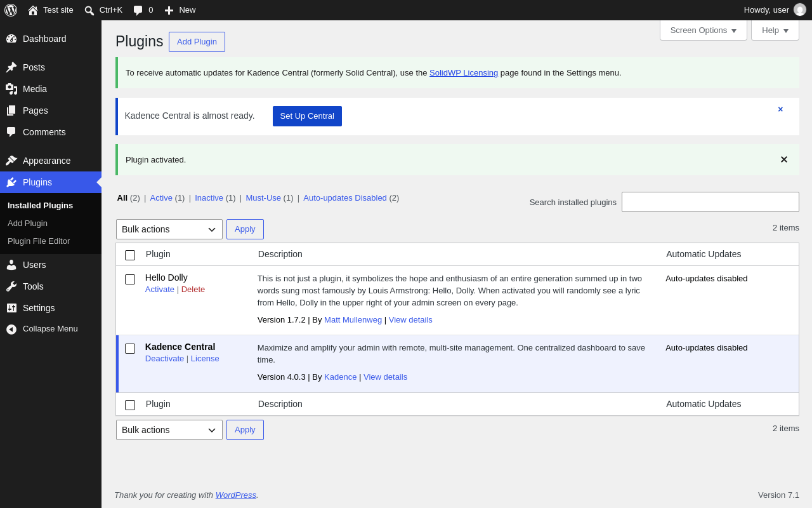812x508 pixels.
Task: Click the Plugin column header at top
Action: [158, 254]
